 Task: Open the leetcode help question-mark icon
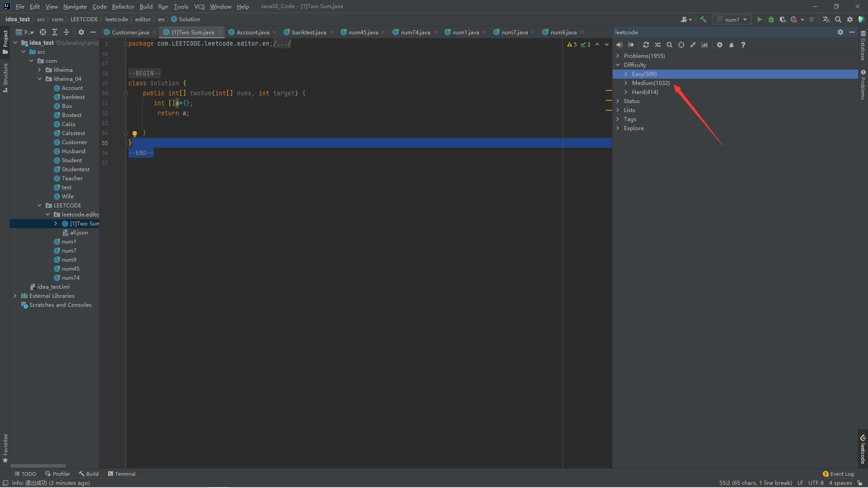point(743,45)
